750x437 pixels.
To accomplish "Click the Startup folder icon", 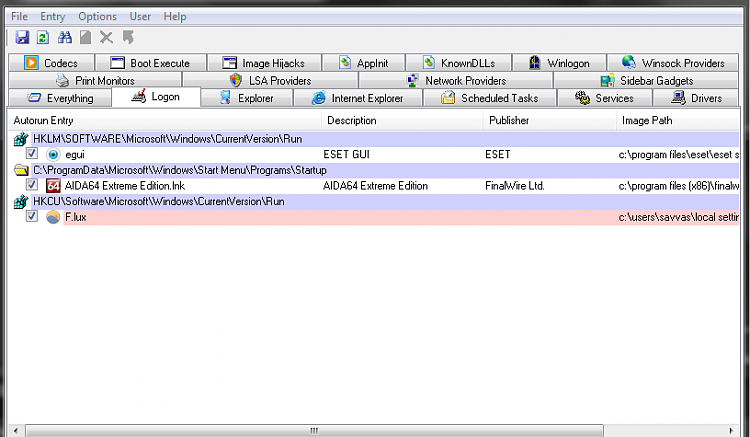I will (x=21, y=170).
